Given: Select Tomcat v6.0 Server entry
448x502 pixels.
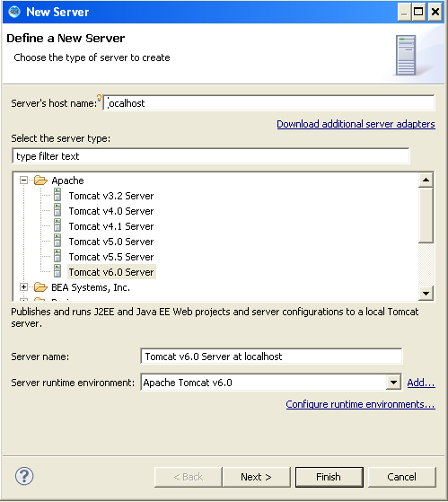Looking at the screenshot, I should point(111,272).
